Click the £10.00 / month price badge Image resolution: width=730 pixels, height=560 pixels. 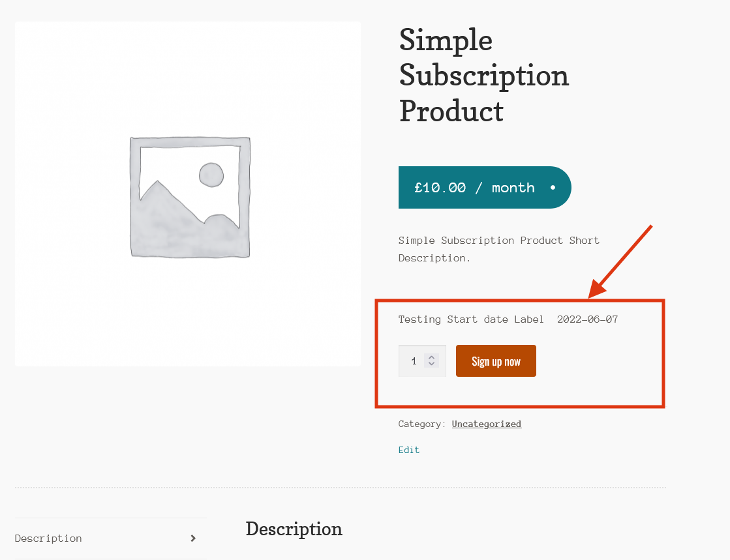click(484, 188)
